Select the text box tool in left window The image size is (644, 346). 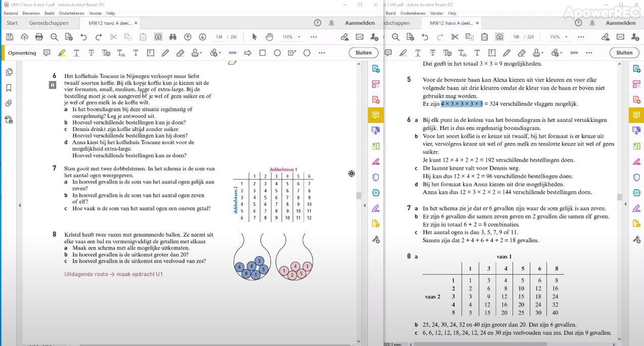151,53
